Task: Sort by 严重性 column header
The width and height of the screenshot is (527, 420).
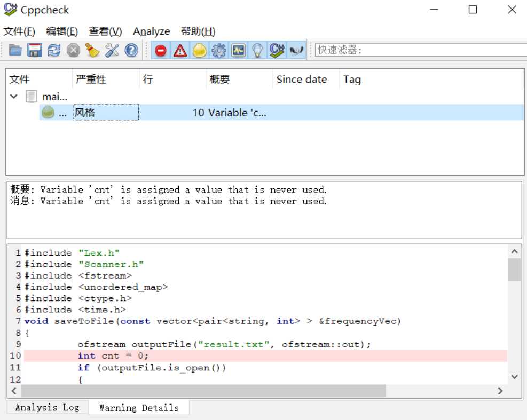Action: click(106, 80)
